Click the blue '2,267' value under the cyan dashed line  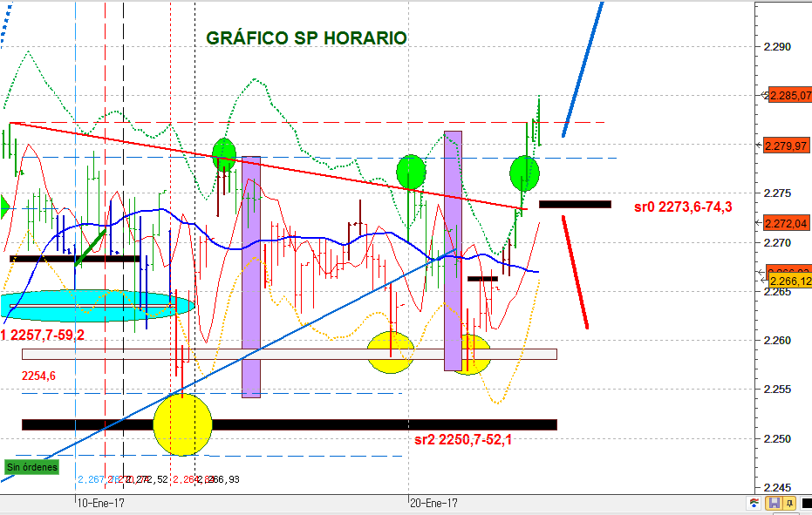pyautogui.click(x=91, y=479)
